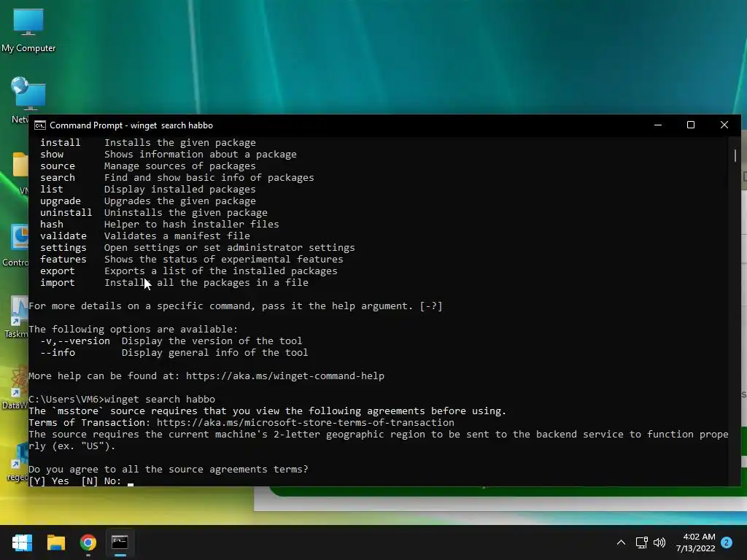
Task: Click the microsoft-store-terms-of-transaction URL
Action: (306, 423)
